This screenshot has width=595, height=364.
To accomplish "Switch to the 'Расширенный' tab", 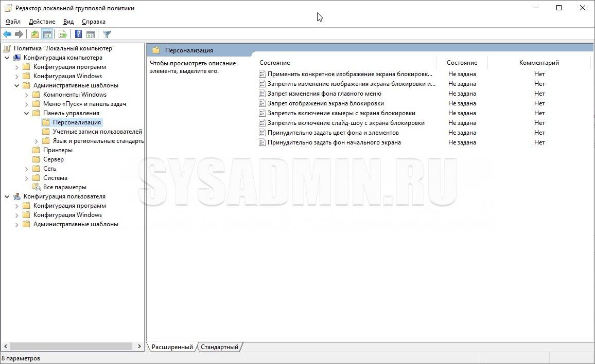I will pos(172,347).
